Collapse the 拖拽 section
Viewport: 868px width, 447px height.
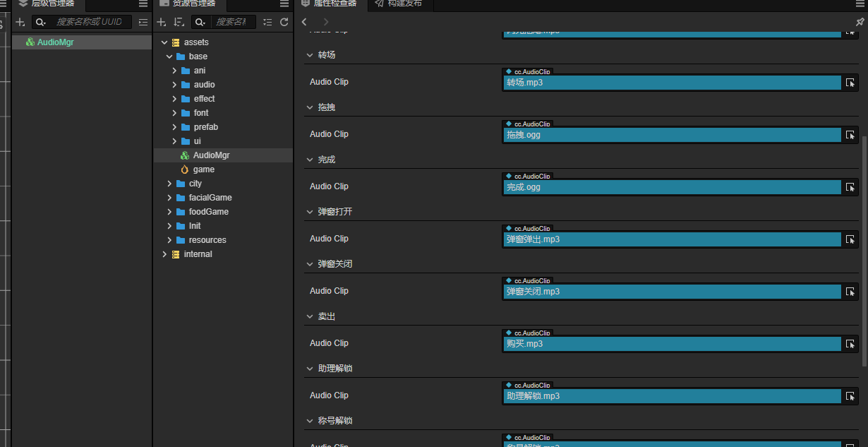pos(310,107)
